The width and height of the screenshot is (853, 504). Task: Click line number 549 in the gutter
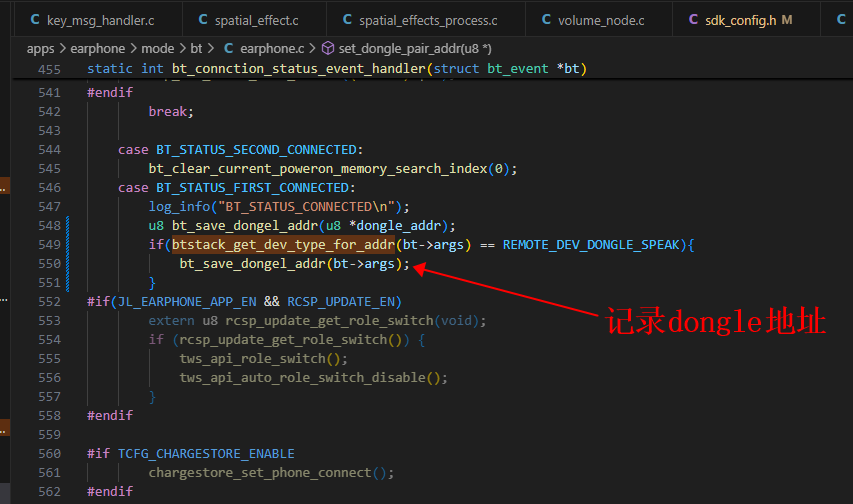tap(49, 245)
